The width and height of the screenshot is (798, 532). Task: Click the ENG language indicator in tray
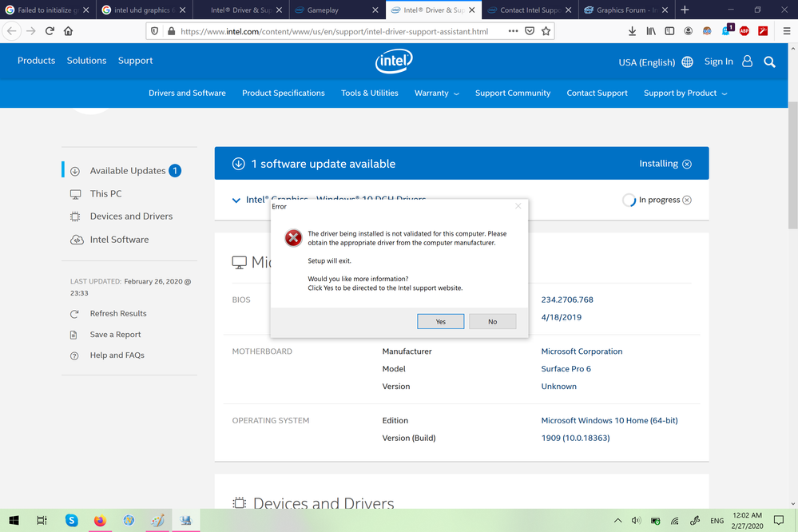[717, 520]
